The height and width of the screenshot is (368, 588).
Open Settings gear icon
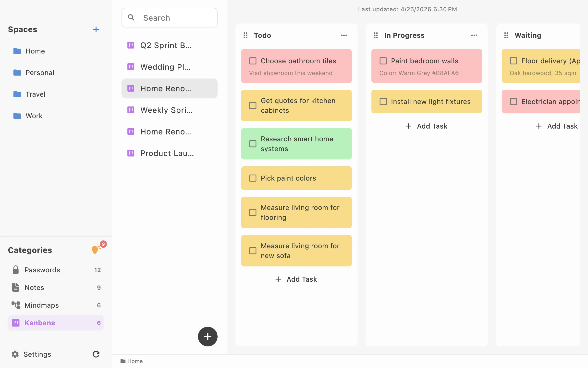[x=15, y=354]
